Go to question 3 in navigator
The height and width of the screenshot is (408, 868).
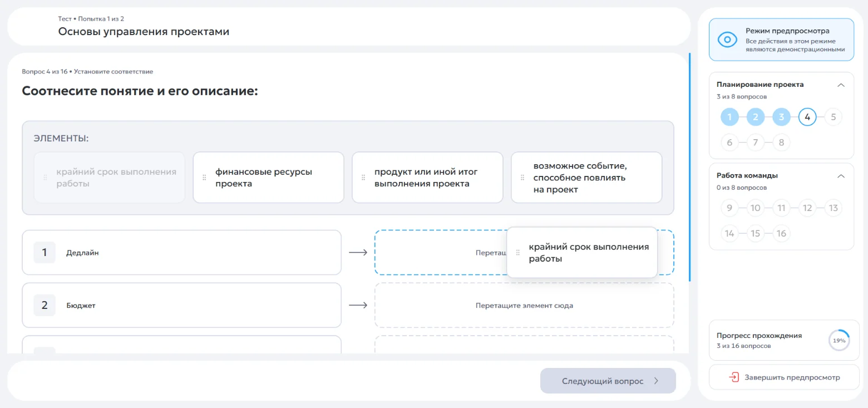pos(781,117)
